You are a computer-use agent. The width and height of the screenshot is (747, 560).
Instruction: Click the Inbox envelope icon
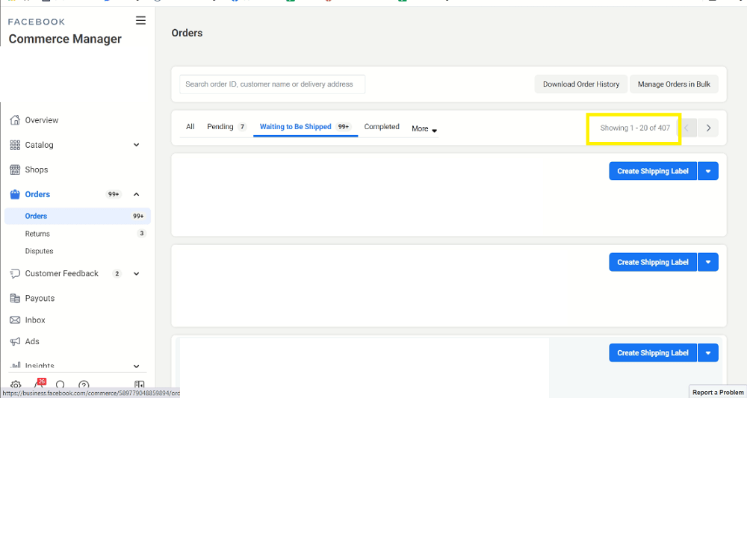point(15,320)
